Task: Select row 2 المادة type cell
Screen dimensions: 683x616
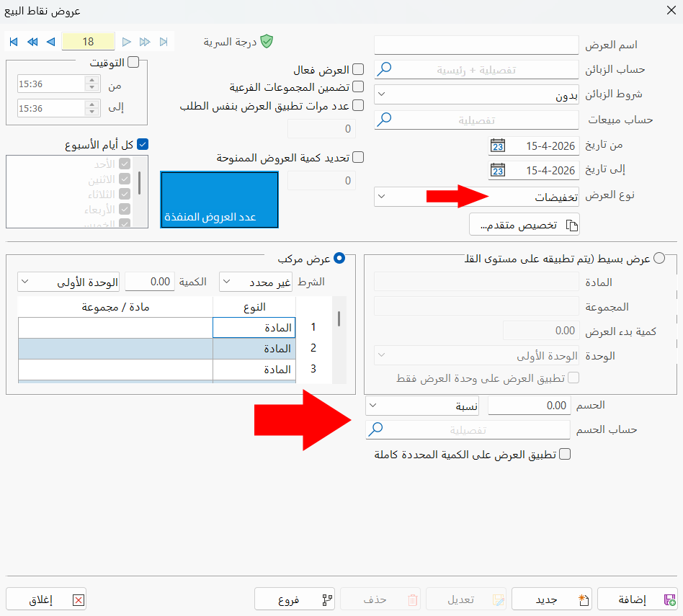Action: (x=254, y=349)
